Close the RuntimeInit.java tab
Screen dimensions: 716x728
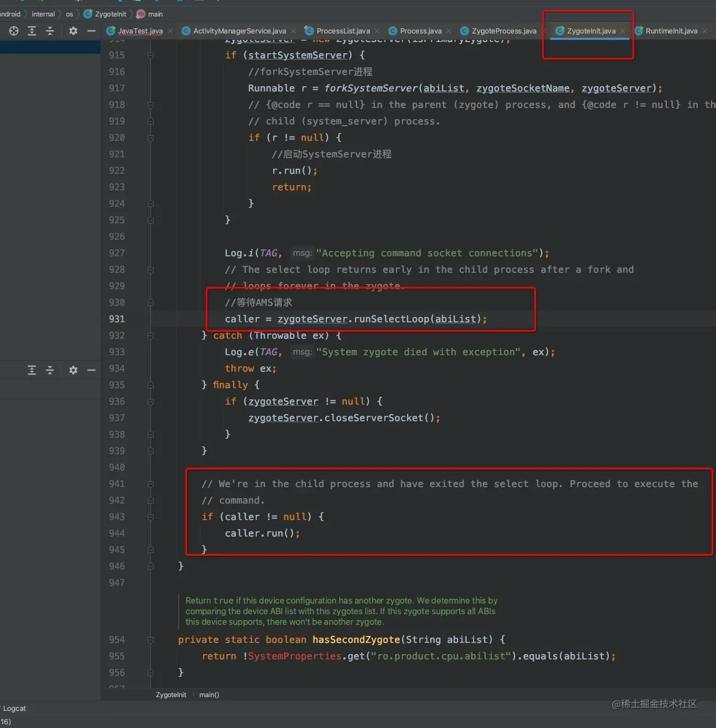click(705, 31)
